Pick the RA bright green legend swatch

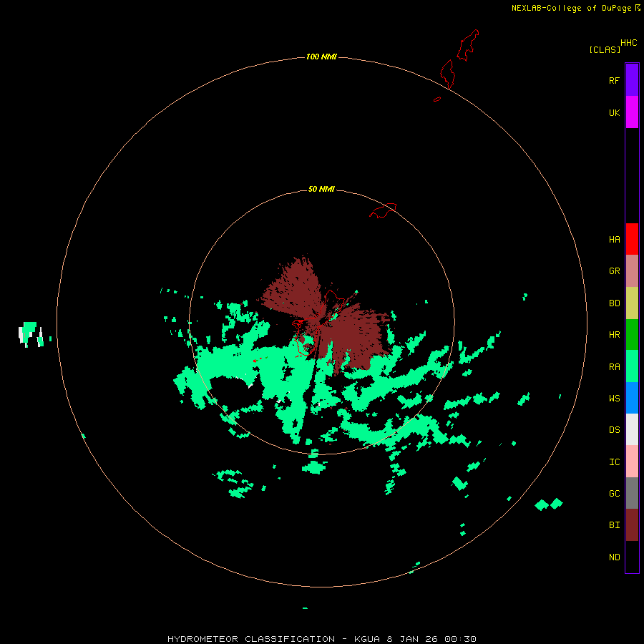pos(632,366)
